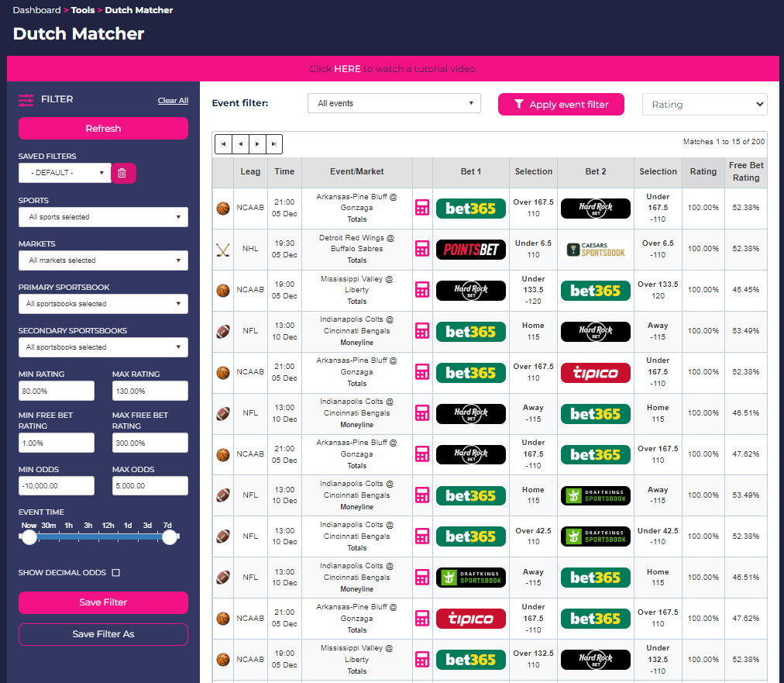Click the left Event Time slider handle
The image size is (784, 683).
pos(29,537)
